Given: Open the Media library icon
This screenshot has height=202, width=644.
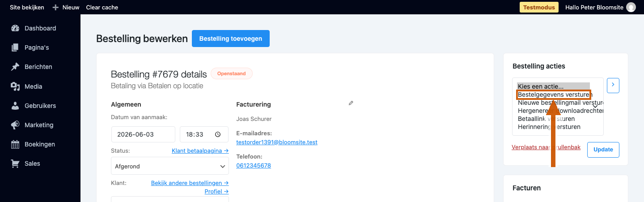Looking at the screenshot, I should click(15, 86).
